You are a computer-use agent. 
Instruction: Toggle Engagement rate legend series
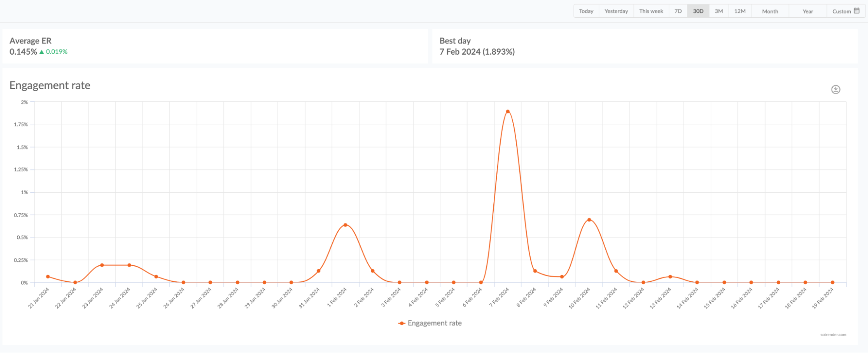pos(430,323)
